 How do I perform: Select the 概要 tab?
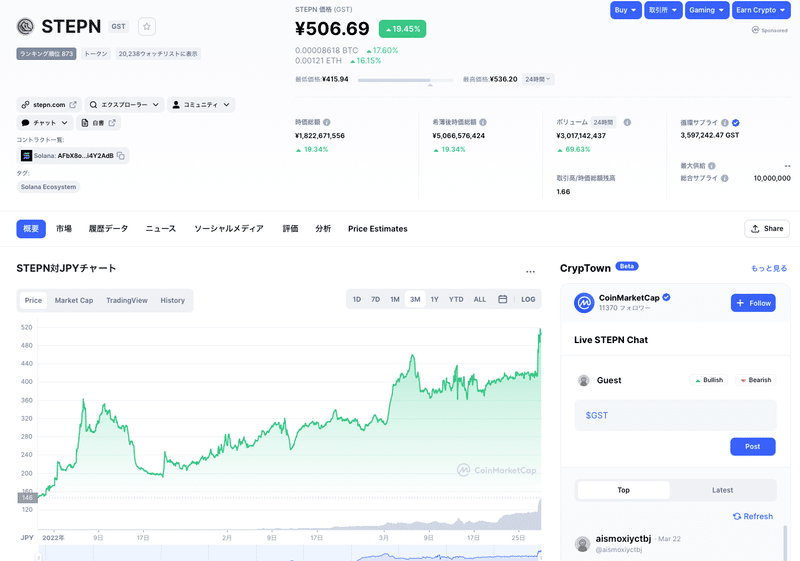point(31,229)
